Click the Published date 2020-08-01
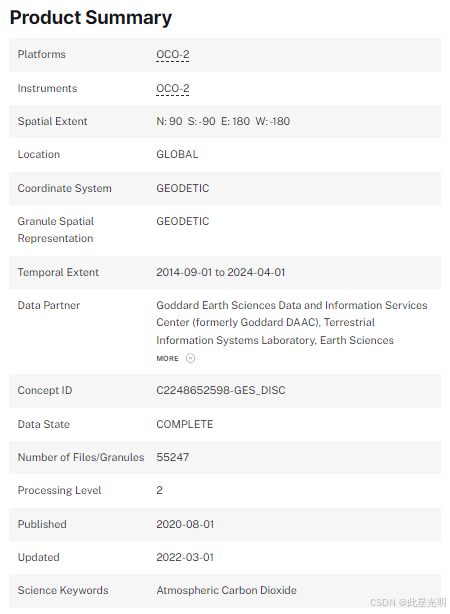Image resolution: width=450 pixels, height=614 pixels. tap(185, 524)
